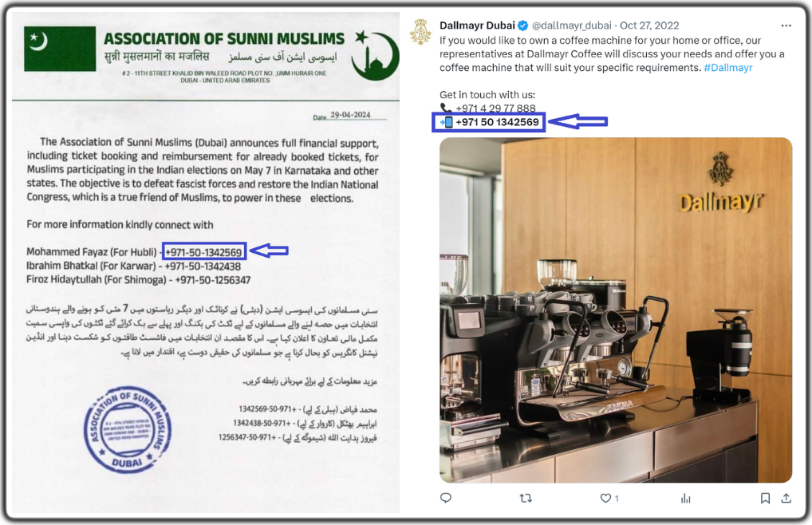The width and height of the screenshot is (812, 525).
Task: Click Mohammed Fayaz's highlighted phone number
Action: coord(203,252)
